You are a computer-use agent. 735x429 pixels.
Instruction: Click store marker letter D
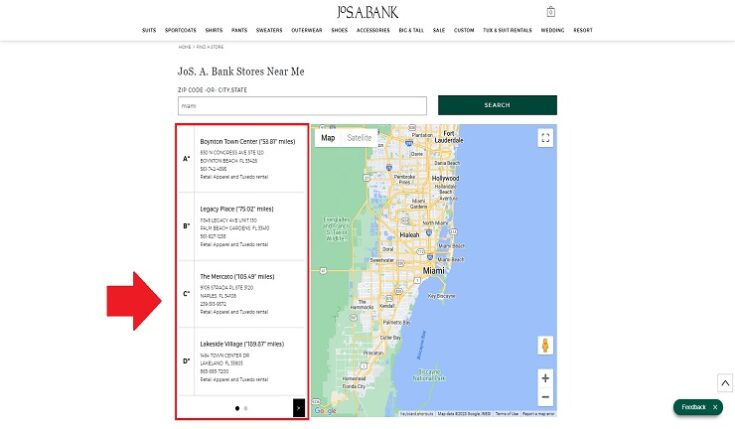tap(187, 361)
